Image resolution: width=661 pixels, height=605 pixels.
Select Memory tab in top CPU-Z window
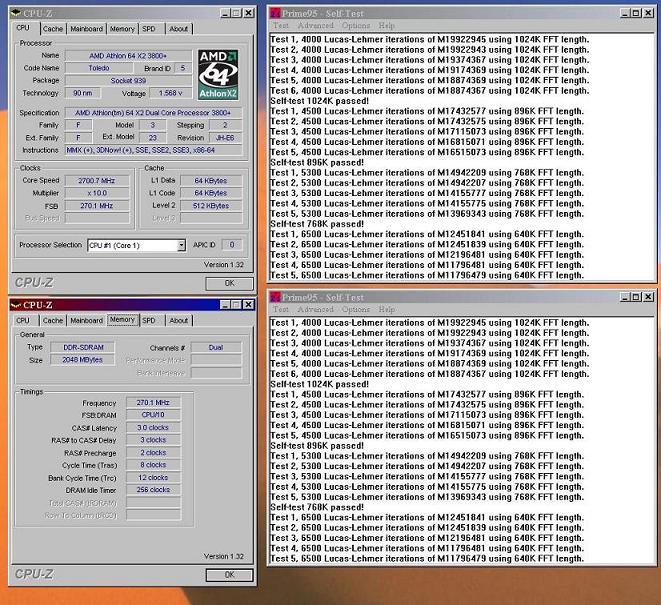tap(122, 29)
